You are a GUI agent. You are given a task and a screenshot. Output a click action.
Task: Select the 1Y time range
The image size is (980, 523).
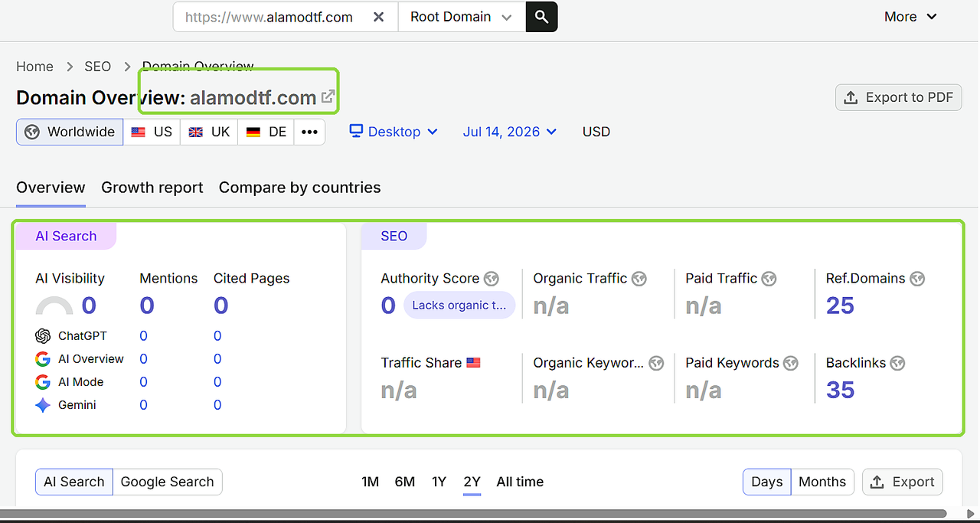439,482
